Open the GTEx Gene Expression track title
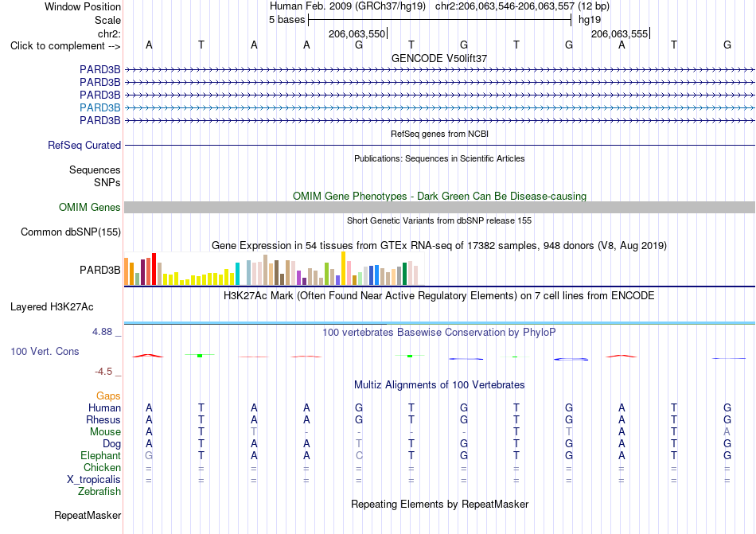The height and width of the screenshot is (534, 756). coord(439,246)
